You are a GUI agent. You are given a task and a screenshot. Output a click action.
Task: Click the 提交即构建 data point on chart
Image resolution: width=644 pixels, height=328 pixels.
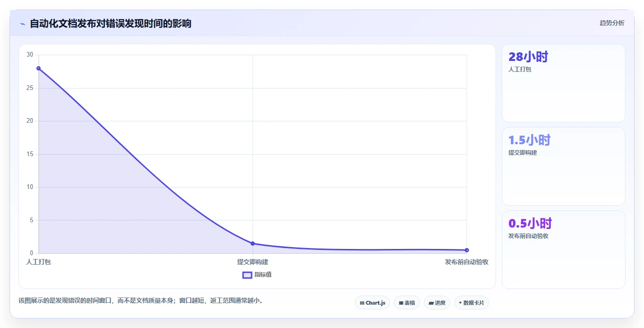pos(253,243)
